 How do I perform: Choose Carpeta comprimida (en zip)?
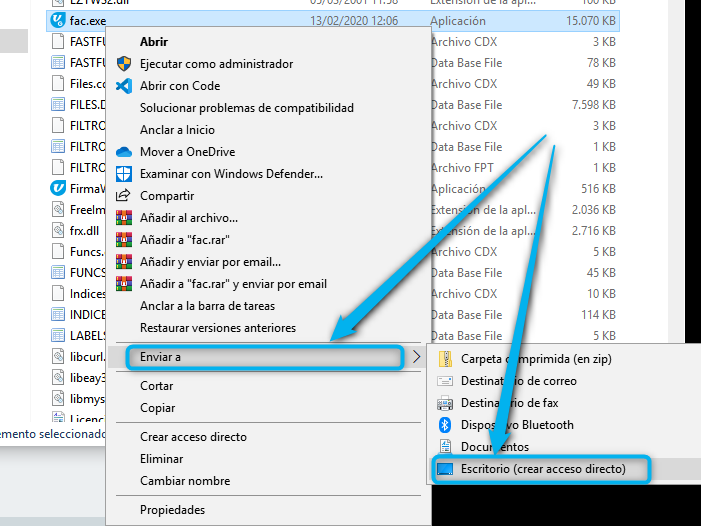click(536, 359)
